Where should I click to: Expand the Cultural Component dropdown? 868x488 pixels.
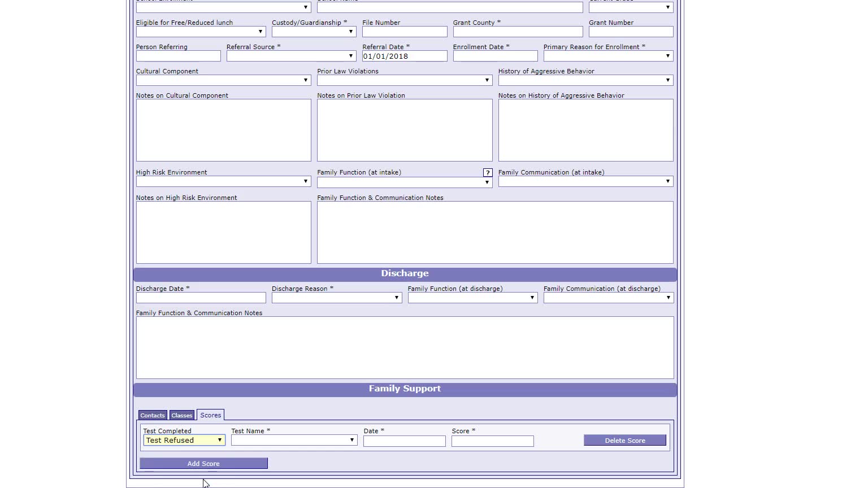223,80
